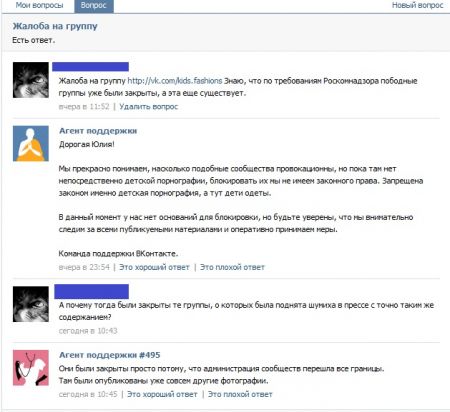This screenshot has height=412, width=450.
Task: Open the user's cat avatar in first message
Action: tap(31, 80)
